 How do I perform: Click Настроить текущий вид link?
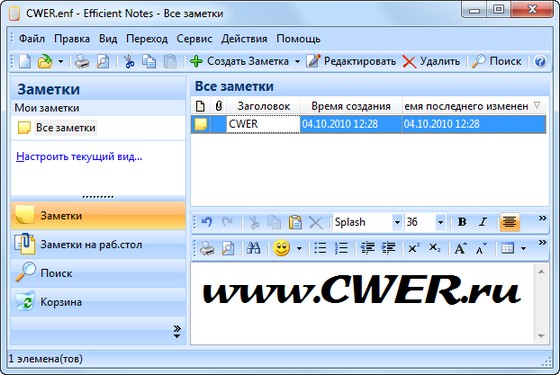pyautogui.click(x=79, y=156)
